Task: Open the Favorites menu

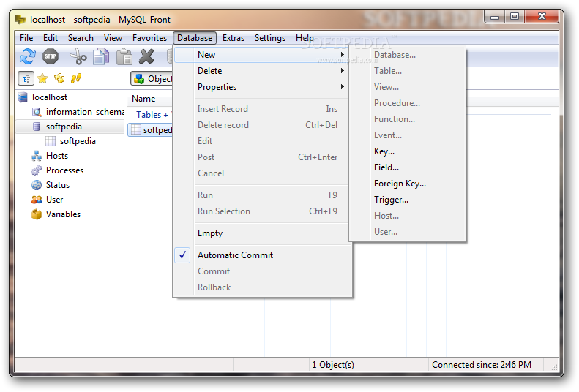Action: (x=149, y=38)
